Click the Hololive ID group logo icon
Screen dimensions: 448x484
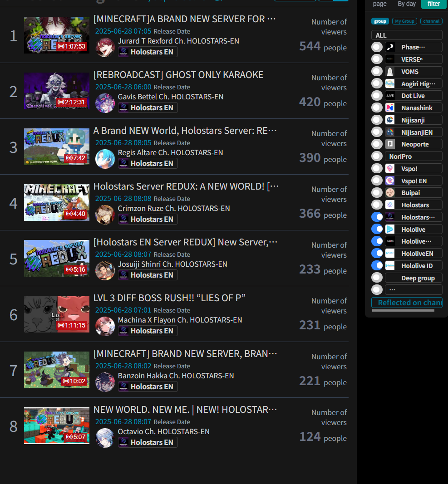[390, 265]
